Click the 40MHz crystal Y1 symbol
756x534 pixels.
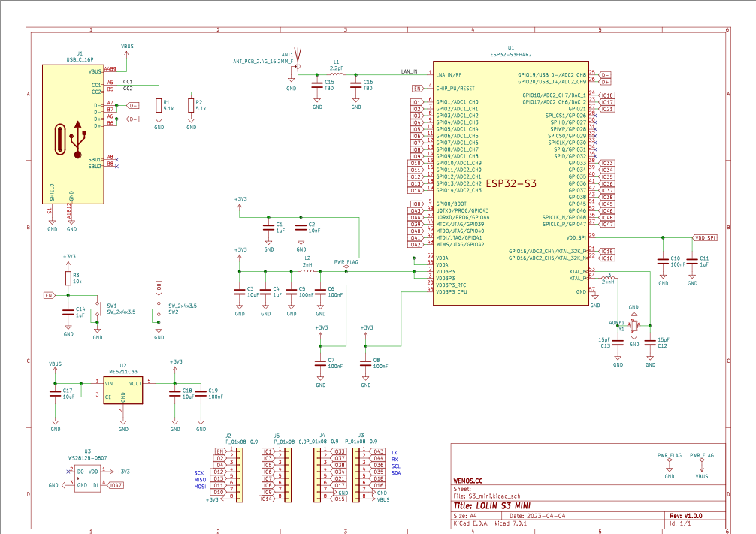click(x=633, y=325)
